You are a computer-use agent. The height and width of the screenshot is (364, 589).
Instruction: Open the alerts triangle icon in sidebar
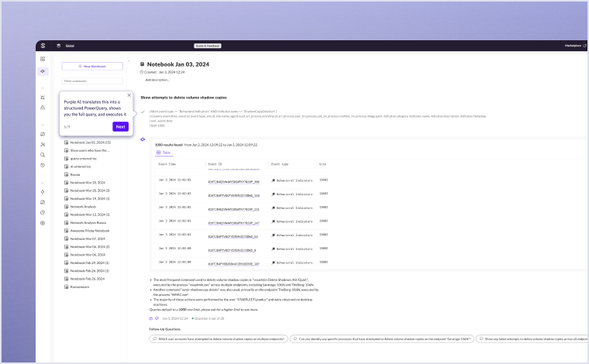click(x=43, y=108)
